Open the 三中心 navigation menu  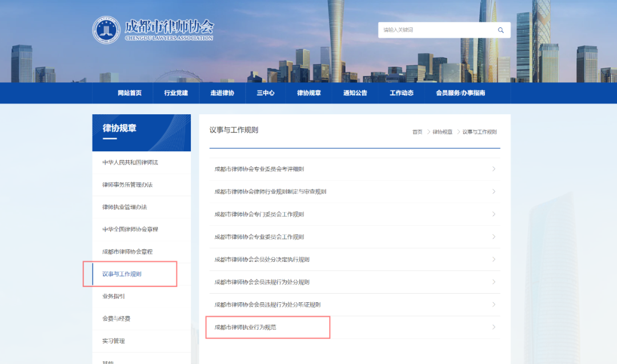265,93
